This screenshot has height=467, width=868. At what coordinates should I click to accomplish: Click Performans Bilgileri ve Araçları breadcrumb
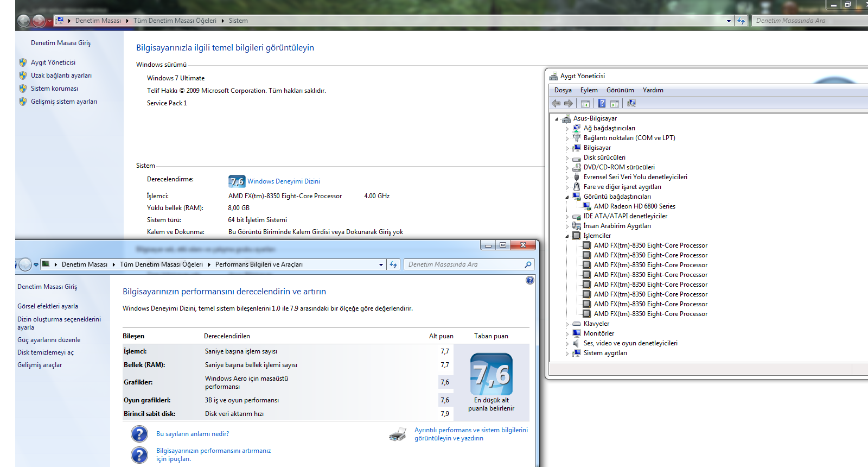tap(259, 264)
